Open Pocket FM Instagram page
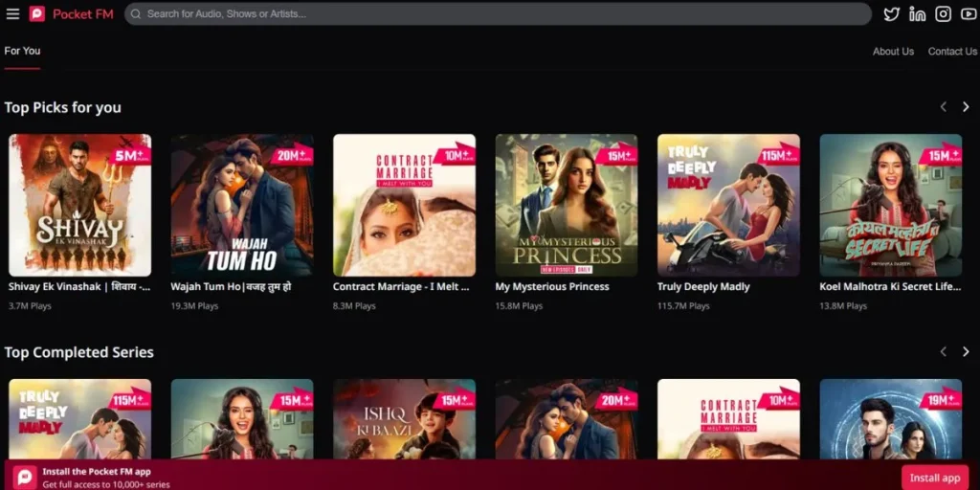Image resolution: width=980 pixels, height=490 pixels. pyautogui.click(x=943, y=13)
